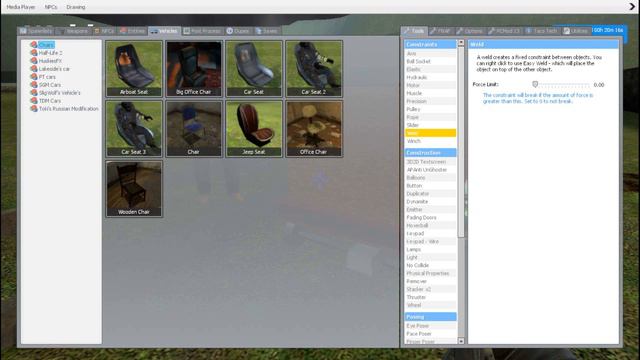
Task: Collapse the Posing tool category
Action: pos(431,317)
